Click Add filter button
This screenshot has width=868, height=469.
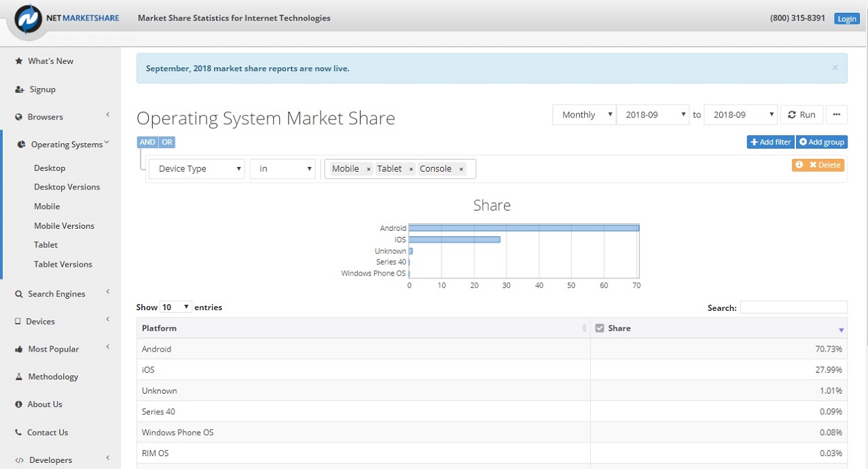pos(770,143)
